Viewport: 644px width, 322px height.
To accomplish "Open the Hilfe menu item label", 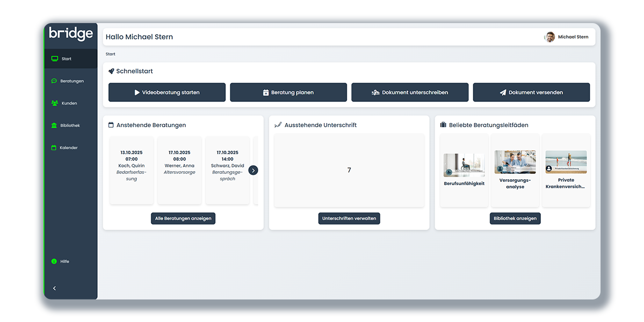I will [x=64, y=261].
